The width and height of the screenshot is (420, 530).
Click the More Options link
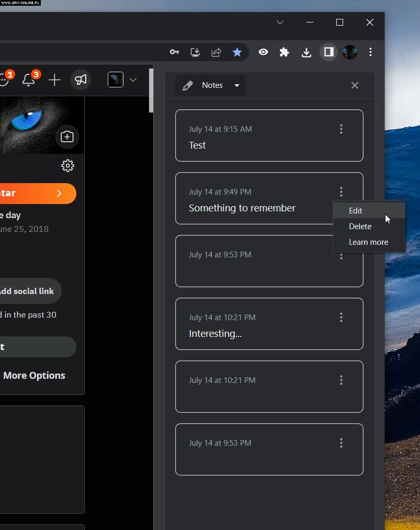[34, 376]
